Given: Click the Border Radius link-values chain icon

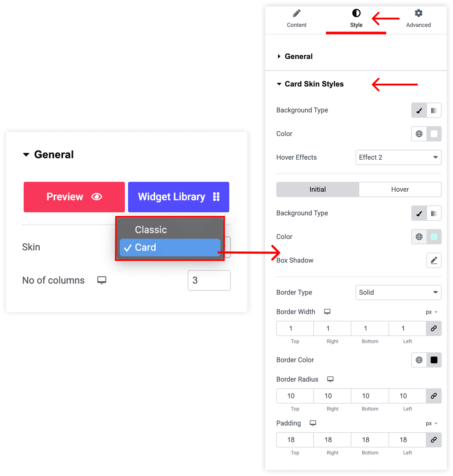Looking at the screenshot, I should (434, 396).
